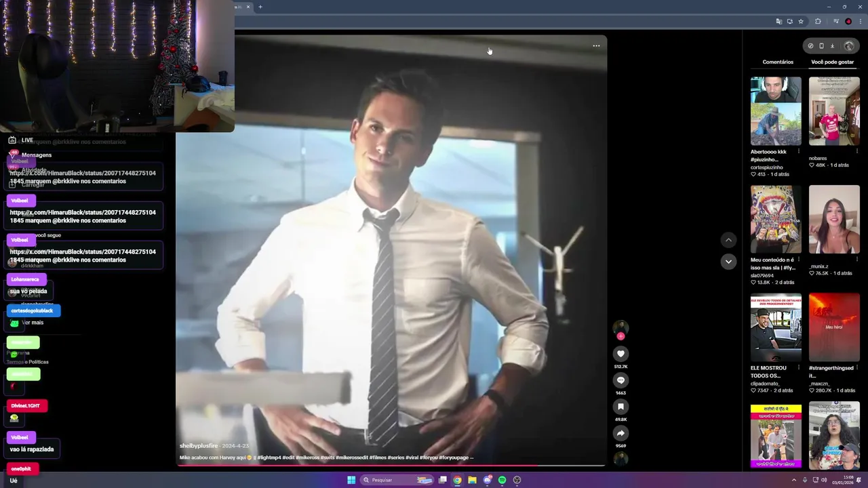Close the current browser tab
This screenshot has width=868, height=488.
[x=248, y=7]
